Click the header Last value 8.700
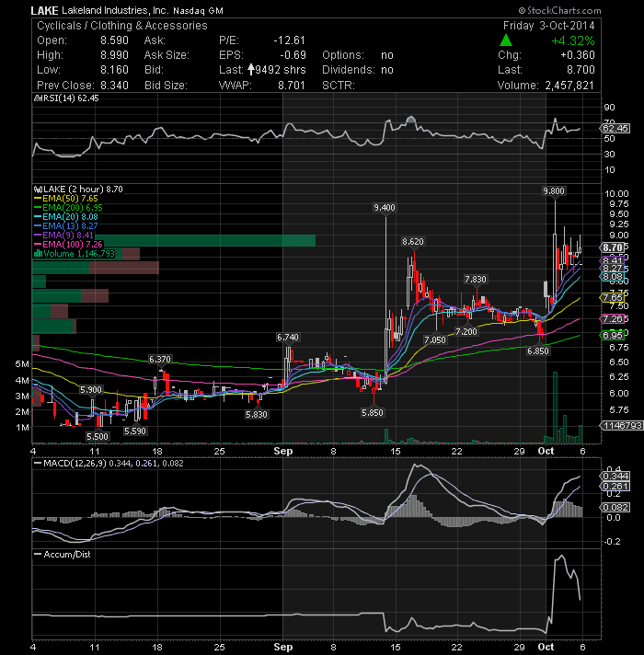The height and width of the screenshot is (655, 644). [x=581, y=70]
